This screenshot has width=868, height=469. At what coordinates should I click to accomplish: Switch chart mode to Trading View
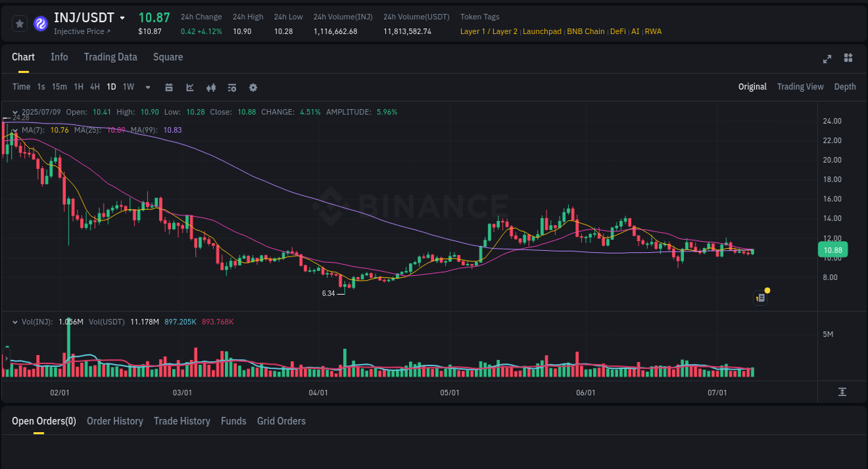(x=800, y=87)
